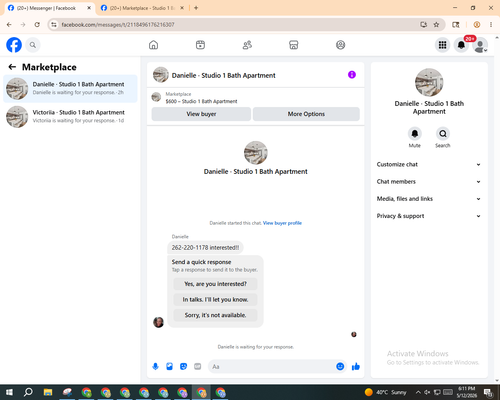Open the Facebook search magnifier

pyautogui.click(x=33, y=45)
